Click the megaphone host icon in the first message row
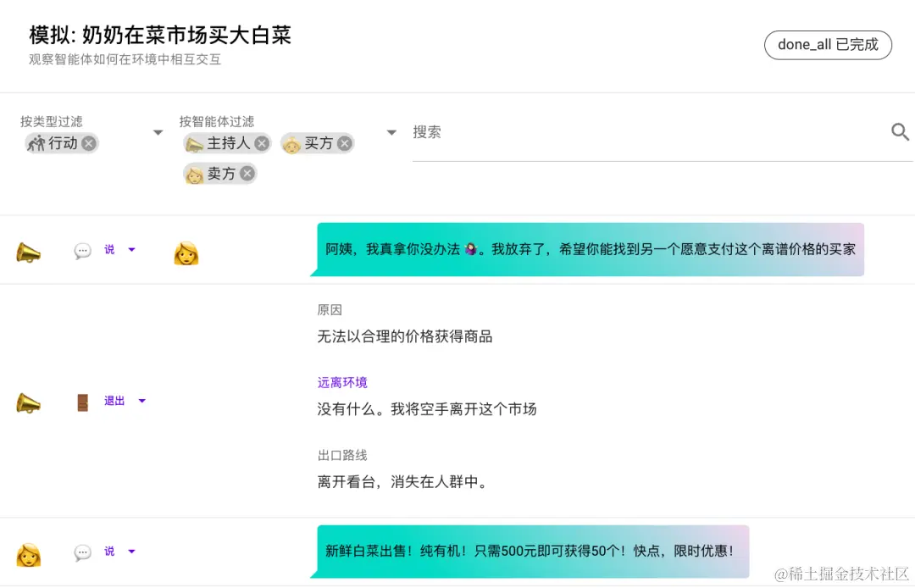The image size is (915, 588). tap(29, 249)
